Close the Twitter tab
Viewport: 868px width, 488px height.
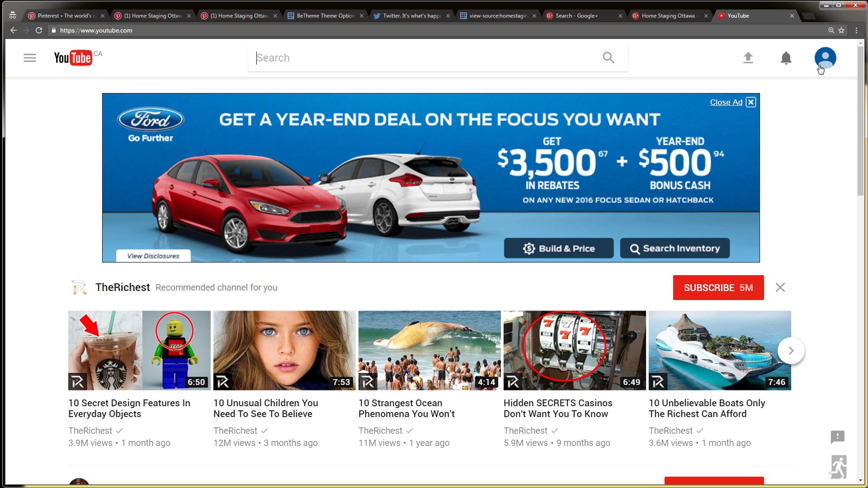tap(448, 16)
